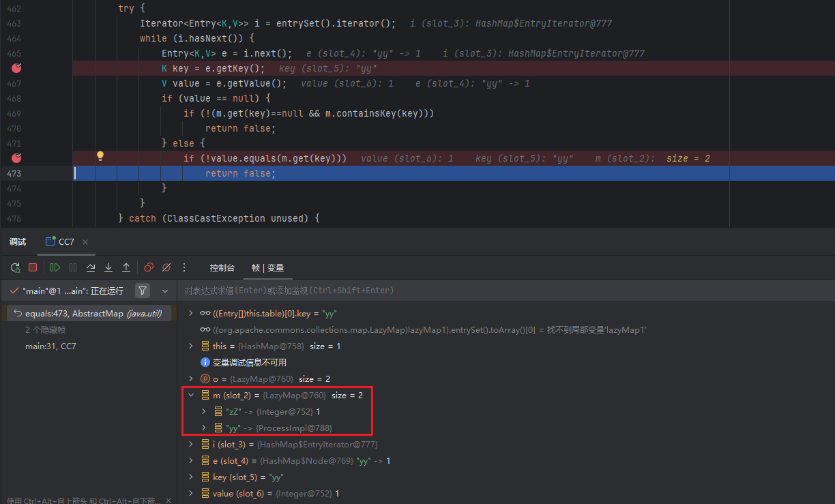
Task: Collapse the m (slot_2) LazyMap node
Action: 191,395
